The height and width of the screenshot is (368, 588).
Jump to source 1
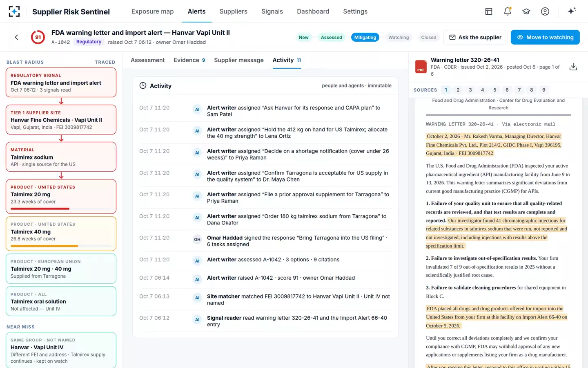(x=446, y=90)
